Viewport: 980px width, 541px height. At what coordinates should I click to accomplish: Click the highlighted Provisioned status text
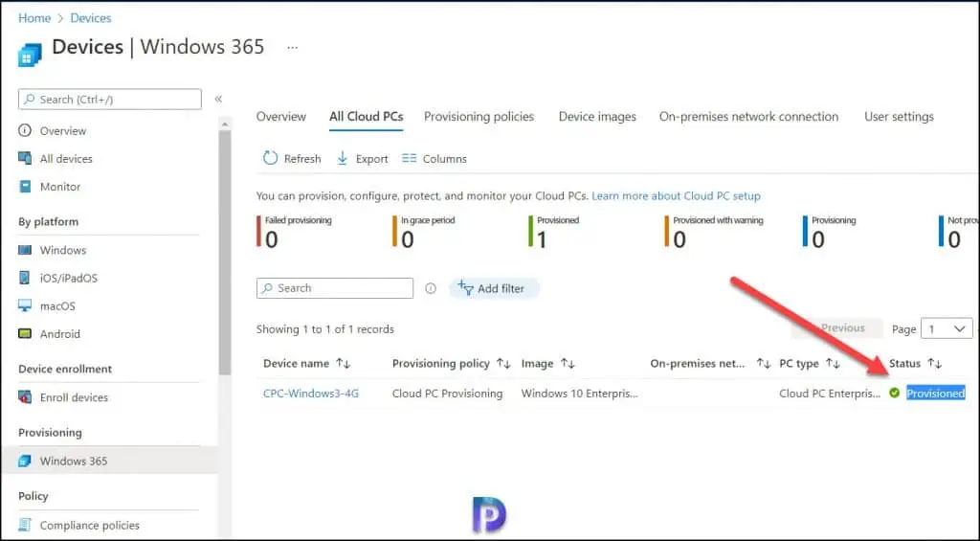(x=936, y=394)
